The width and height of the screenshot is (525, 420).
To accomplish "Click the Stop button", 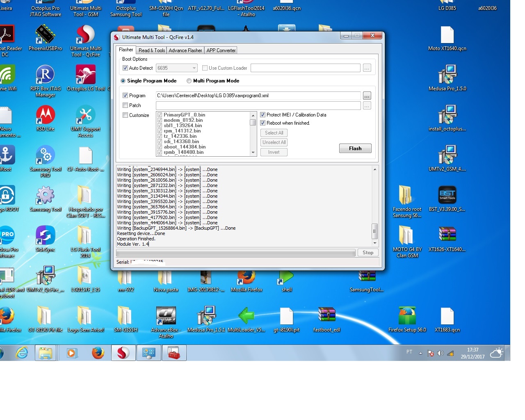I will click(368, 253).
